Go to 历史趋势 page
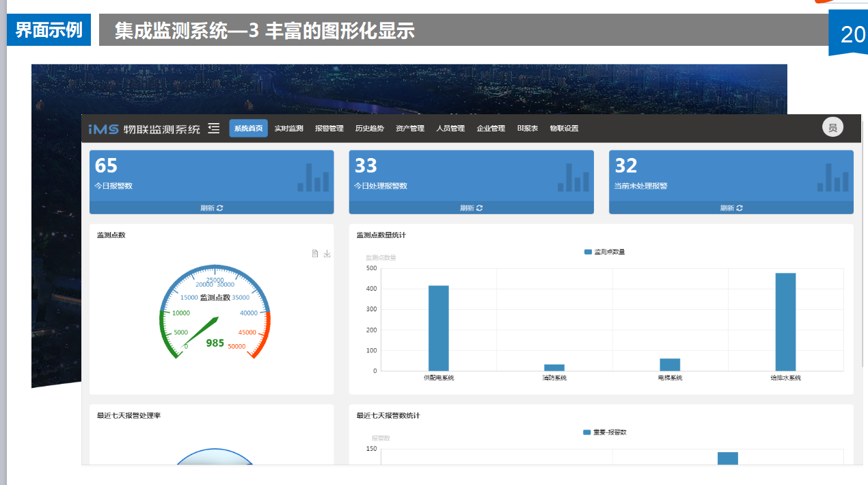The height and width of the screenshot is (485, 868). coord(369,129)
